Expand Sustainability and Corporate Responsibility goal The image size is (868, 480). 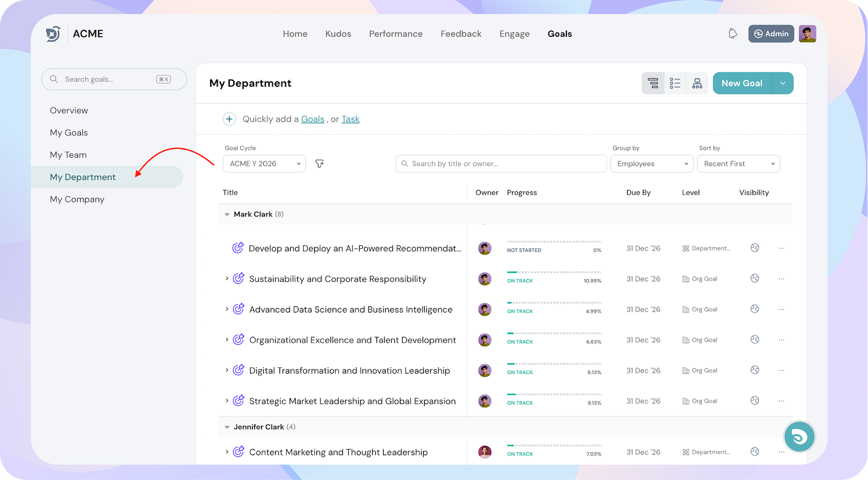[227, 278]
